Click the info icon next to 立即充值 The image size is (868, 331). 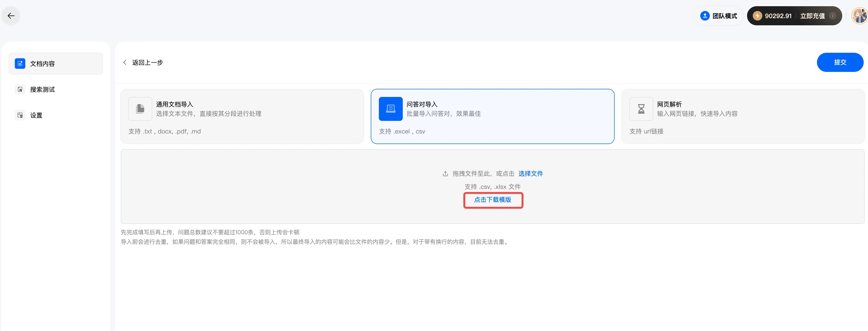coord(832,16)
